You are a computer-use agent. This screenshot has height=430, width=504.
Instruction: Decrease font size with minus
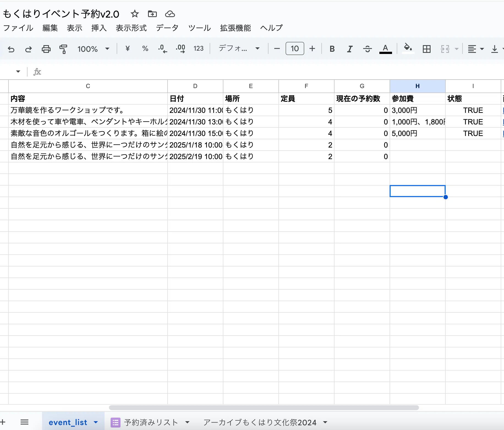pos(277,49)
